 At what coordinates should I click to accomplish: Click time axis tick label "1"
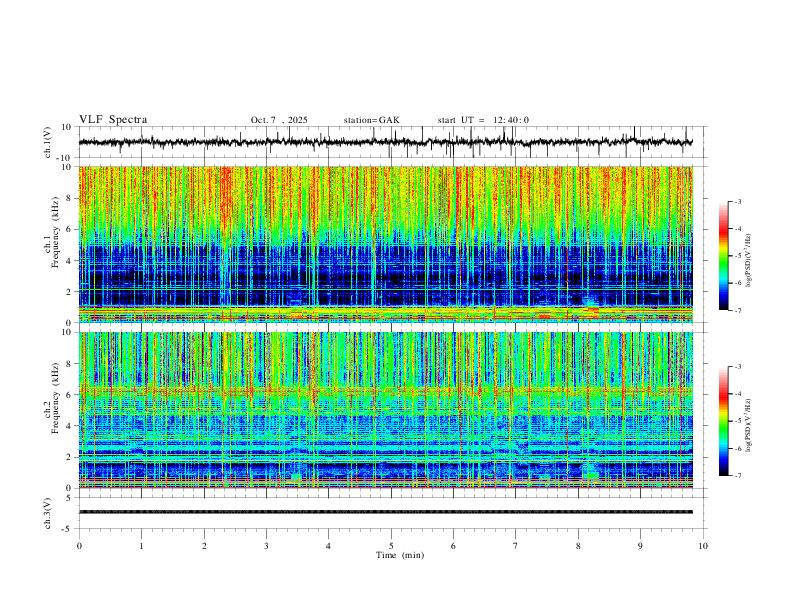click(x=141, y=546)
